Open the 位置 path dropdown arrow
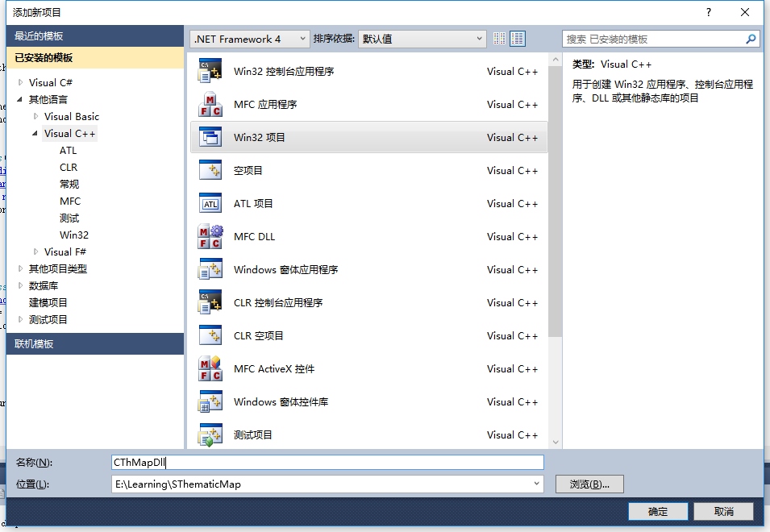 point(536,484)
